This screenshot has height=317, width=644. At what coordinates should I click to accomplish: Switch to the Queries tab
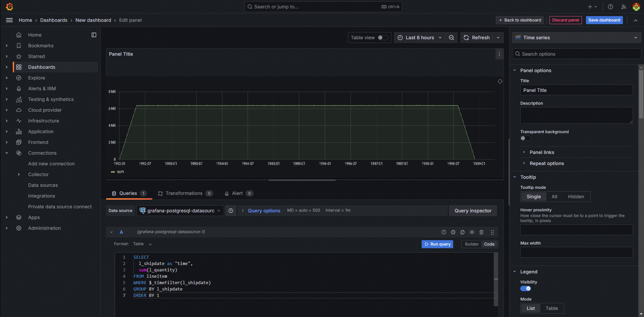point(129,193)
